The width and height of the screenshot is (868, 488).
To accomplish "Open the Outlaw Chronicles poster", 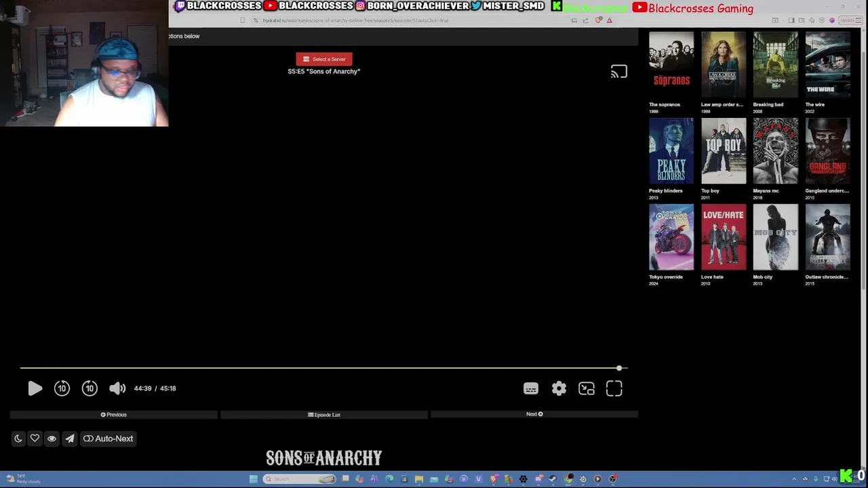I will coord(827,237).
